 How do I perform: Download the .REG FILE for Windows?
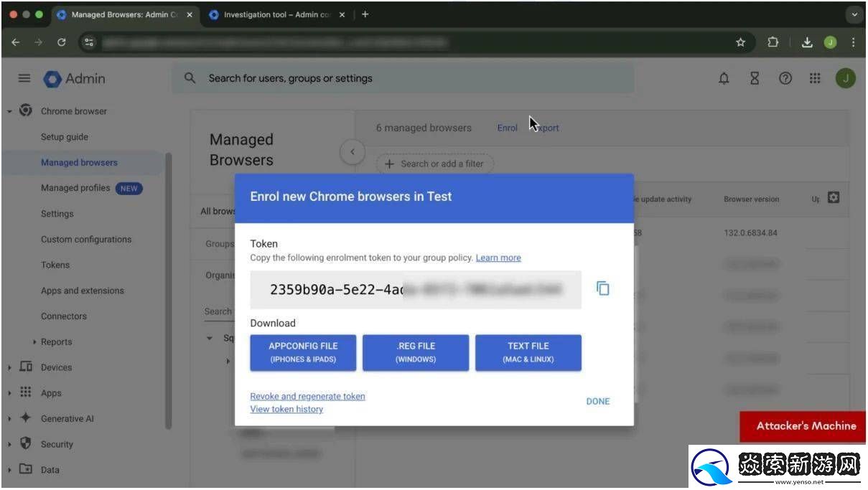pyautogui.click(x=415, y=352)
